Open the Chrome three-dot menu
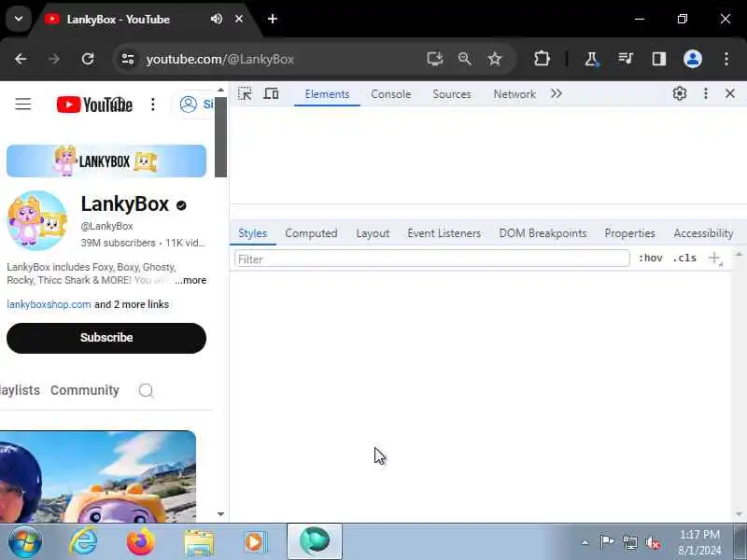 click(x=726, y=59)
